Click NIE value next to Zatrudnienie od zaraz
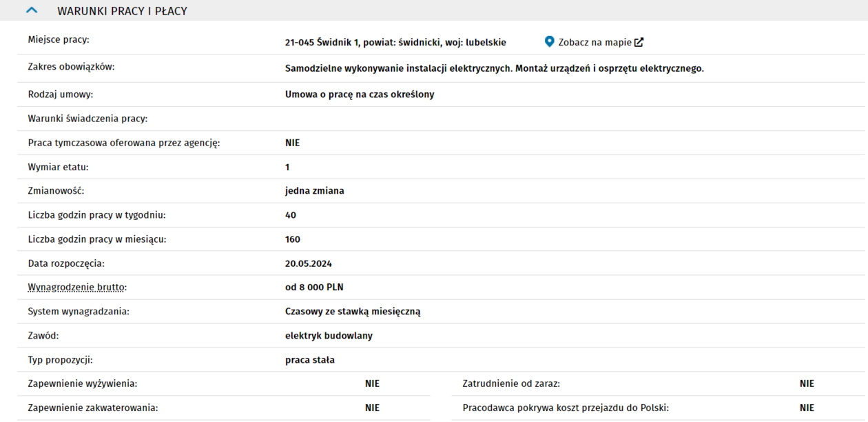The height and width of the screenshot is (422, 868). click(807, 384)
